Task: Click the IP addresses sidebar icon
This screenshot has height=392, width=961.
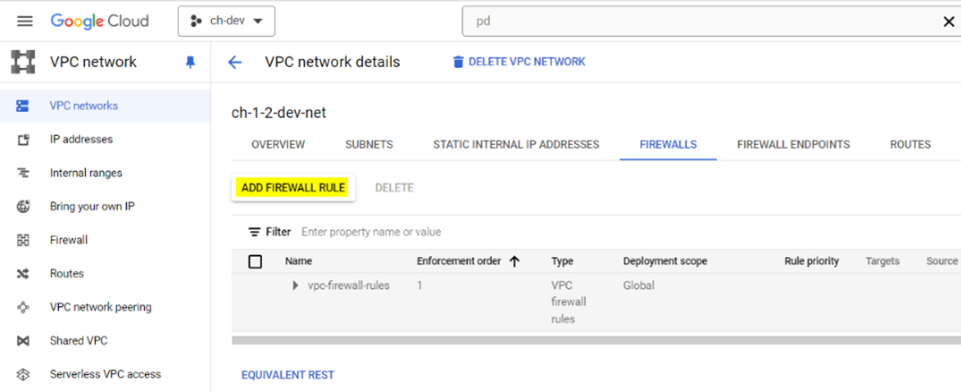Action: coord(23,140)
